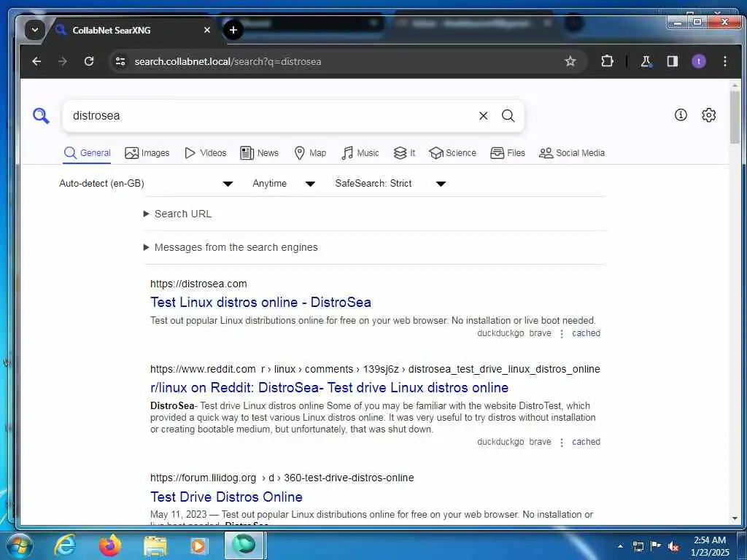The width and height of the screenshot is (747, 560).
Task: Reload the SearXNG page
Action: [89, 61]
